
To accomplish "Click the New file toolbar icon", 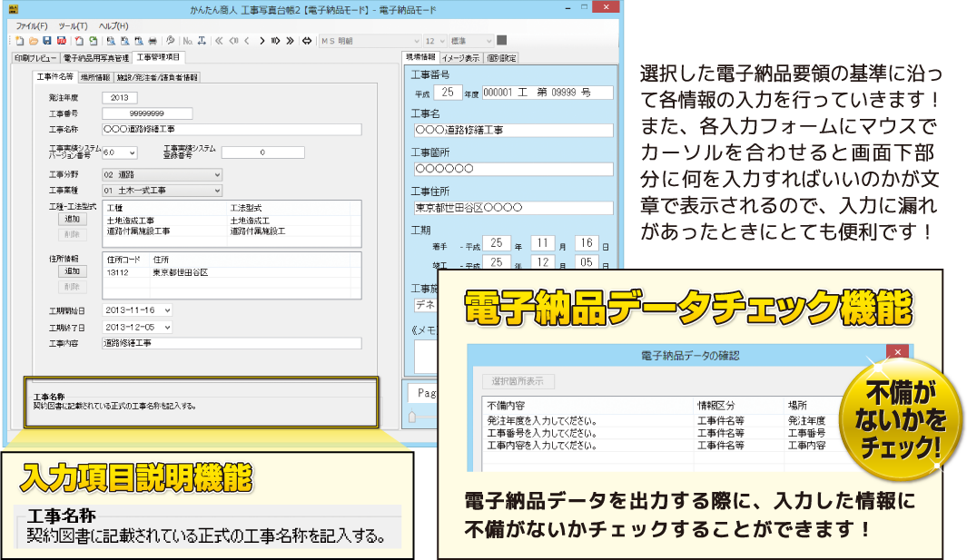I will [19, 41].
